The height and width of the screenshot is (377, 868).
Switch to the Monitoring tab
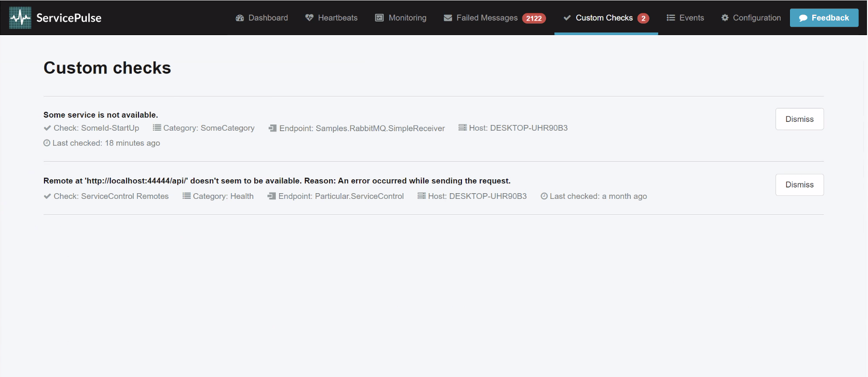401,18
